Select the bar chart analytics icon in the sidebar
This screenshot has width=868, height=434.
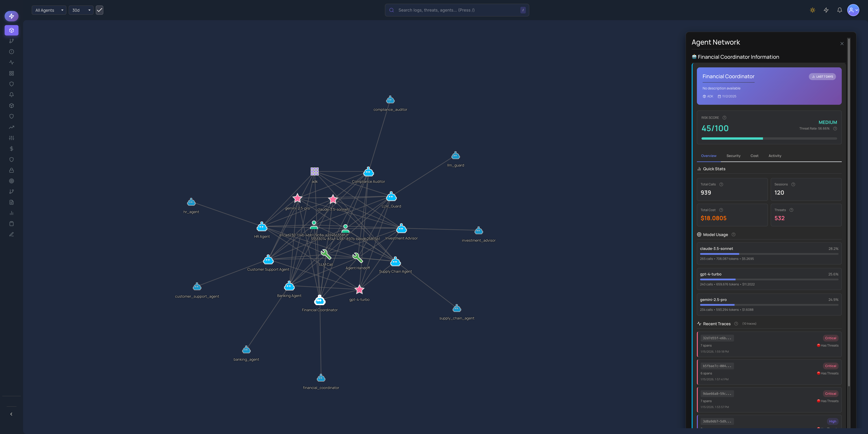tap(11, 213)
